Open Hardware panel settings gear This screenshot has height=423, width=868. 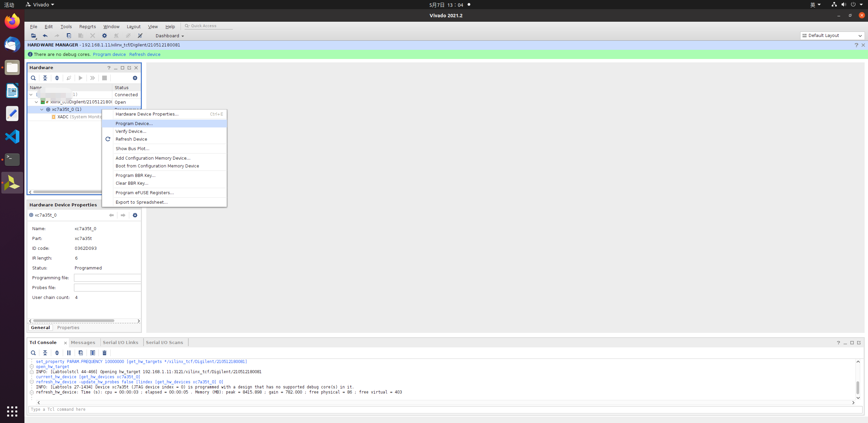(x=135, y=78)
